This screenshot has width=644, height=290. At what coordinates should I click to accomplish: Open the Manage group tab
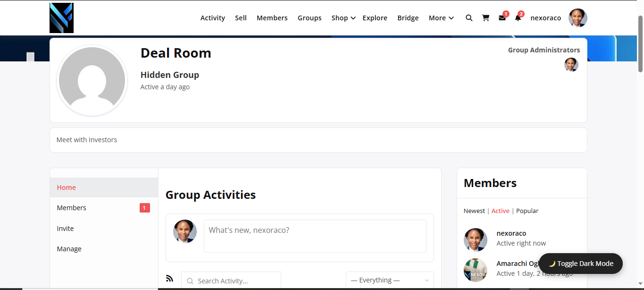(69, 249)
